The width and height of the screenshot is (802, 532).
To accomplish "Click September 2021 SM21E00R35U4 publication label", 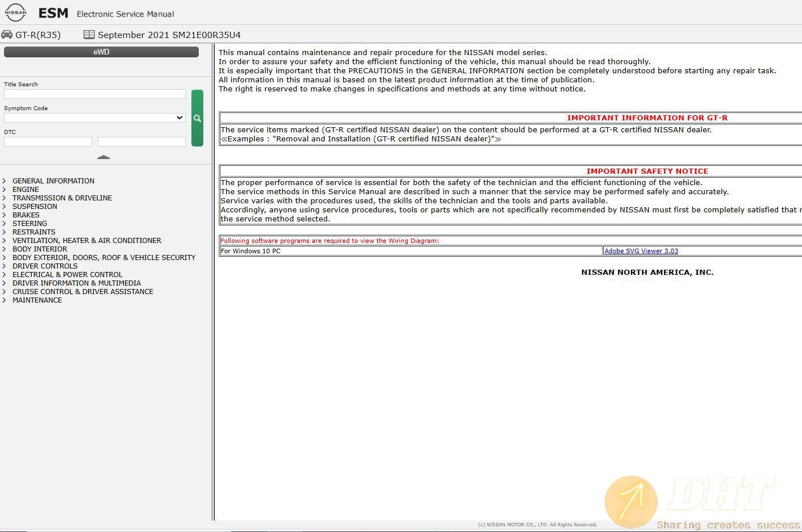I will click(x=169, y=35).
